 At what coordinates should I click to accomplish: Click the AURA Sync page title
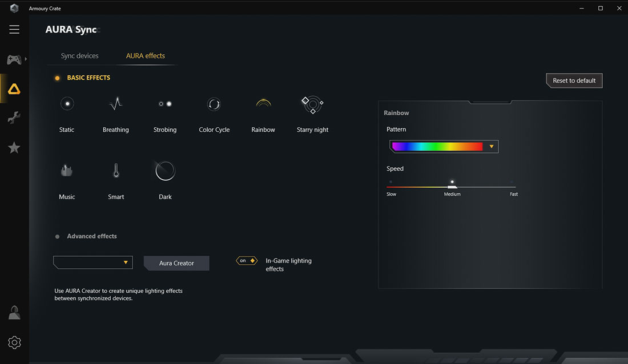click(x=71, y=29)
